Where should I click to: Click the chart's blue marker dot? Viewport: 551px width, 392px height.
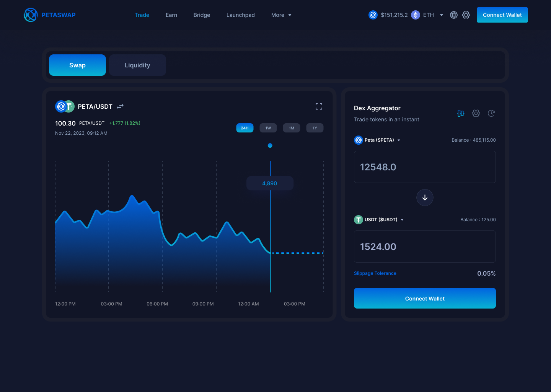[270, 145]
